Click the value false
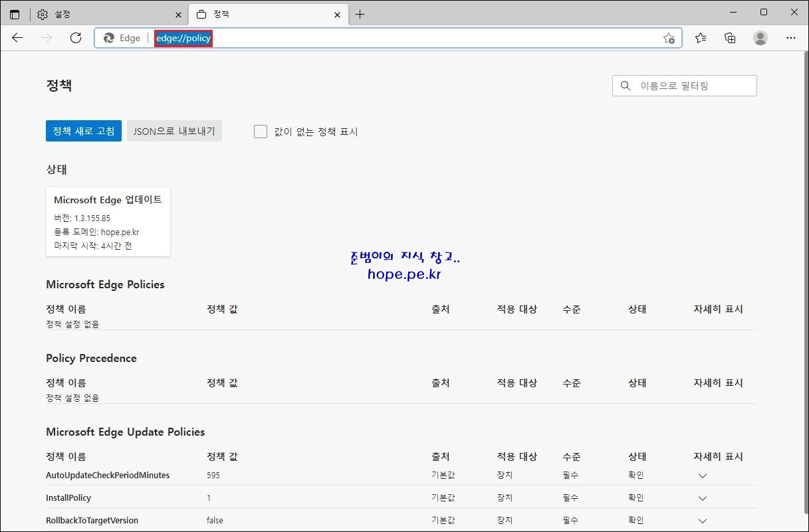 (215, 521)
